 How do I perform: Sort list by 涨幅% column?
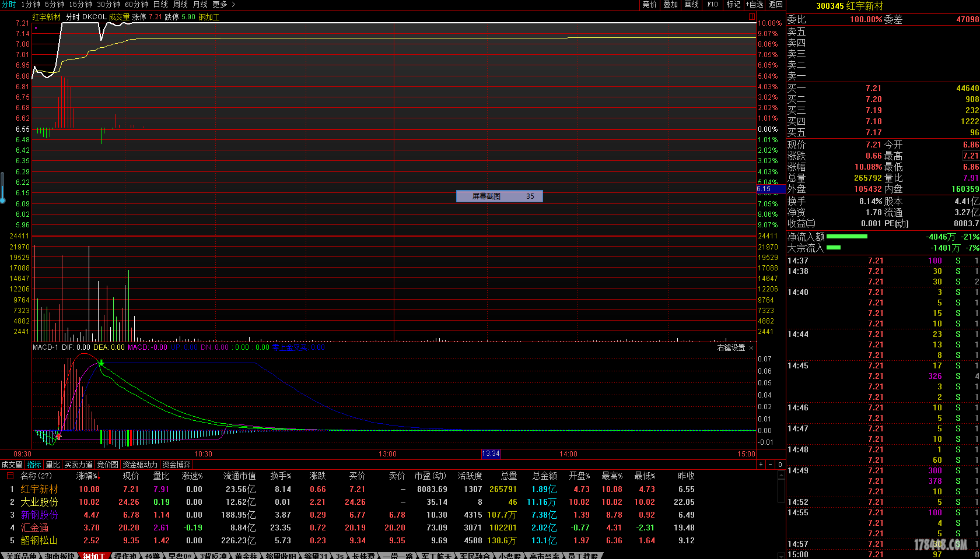point(88,476)
